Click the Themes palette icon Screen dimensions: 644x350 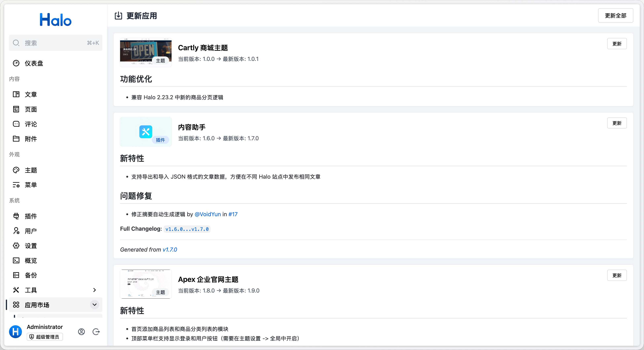16,170
